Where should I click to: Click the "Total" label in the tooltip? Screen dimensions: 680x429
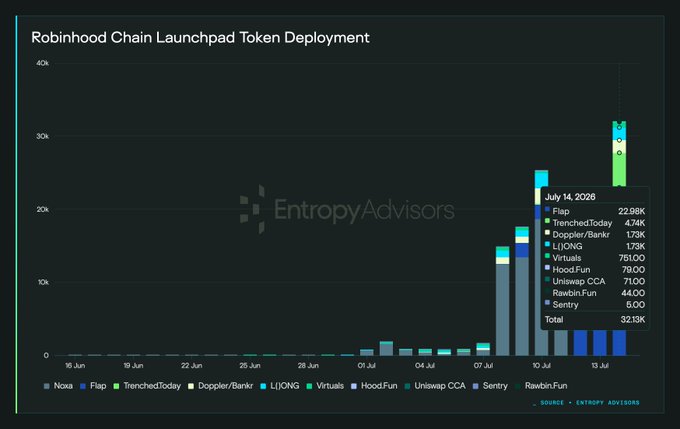point(554,320)
